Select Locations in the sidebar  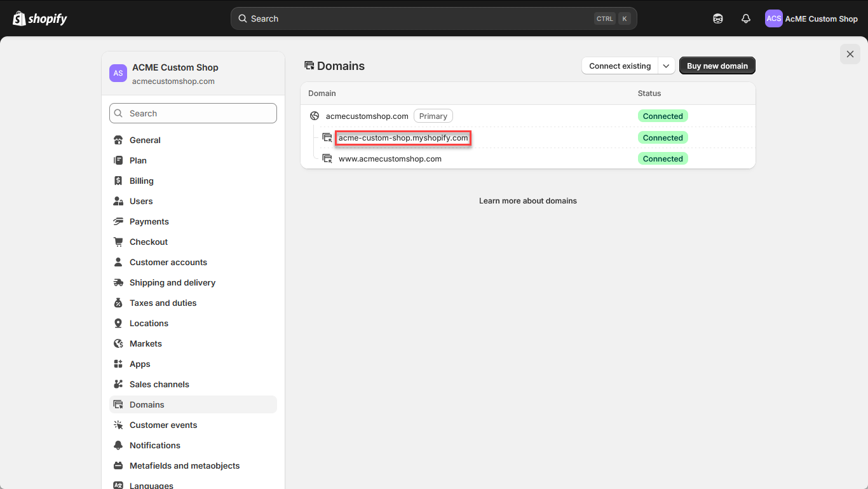[193, 323]
